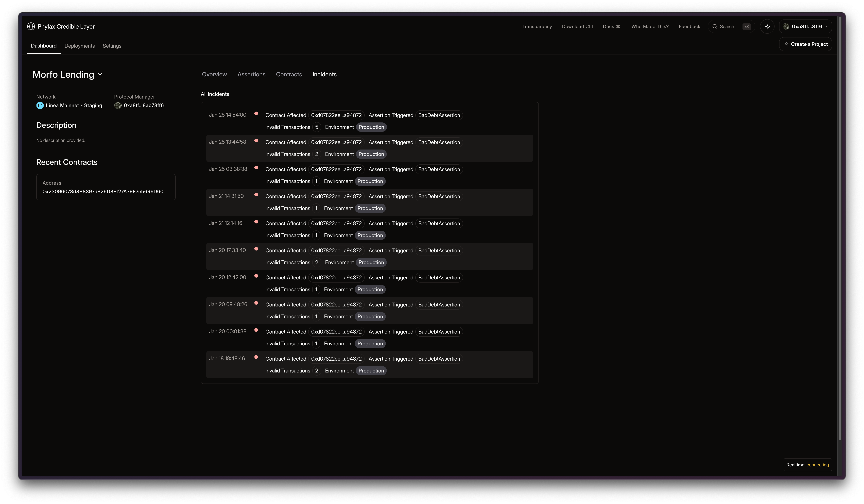Open the 0xa8ff...8ff6 account menu chevron
The image size is (864, 504).
(x=827, y=26)
